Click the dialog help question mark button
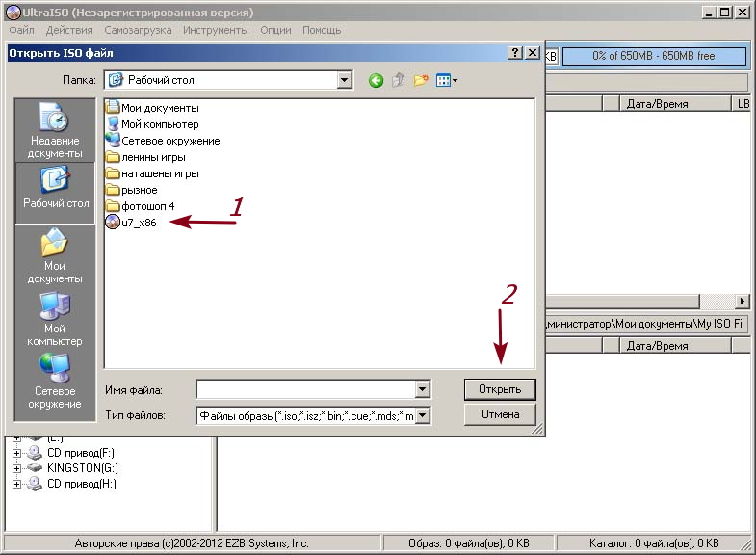This screenshot has width=756, height=555. [515, 53]
